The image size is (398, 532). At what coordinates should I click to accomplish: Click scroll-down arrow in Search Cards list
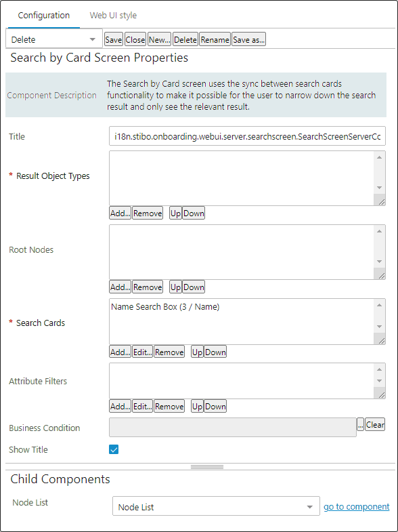(x=379, y=327)
